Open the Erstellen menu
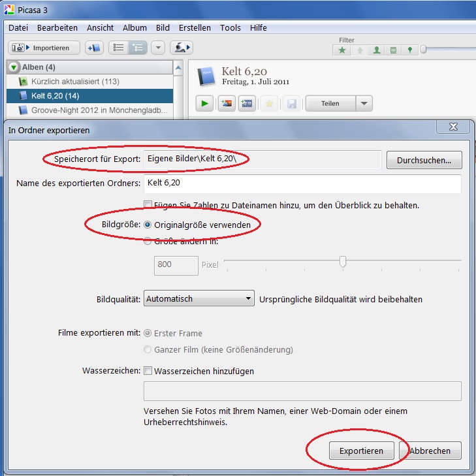This screenshot has height=476, width=476. pos(195,27)
